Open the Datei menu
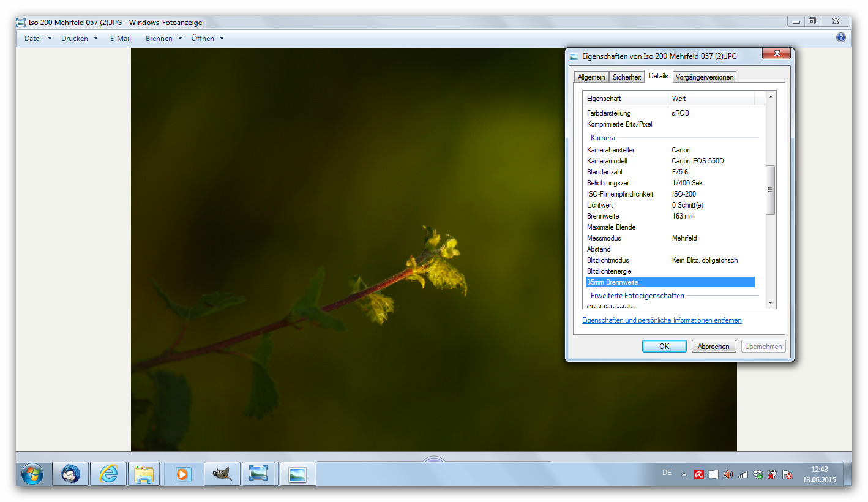This screenshot has width=868, height=502. [x=38, y=38]
